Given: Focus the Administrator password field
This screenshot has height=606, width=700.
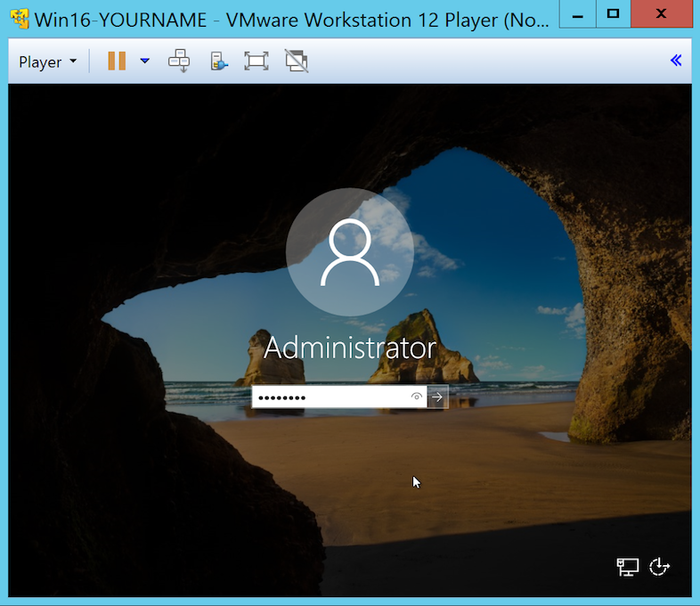Looking at the screenshot, I should 330,397.
